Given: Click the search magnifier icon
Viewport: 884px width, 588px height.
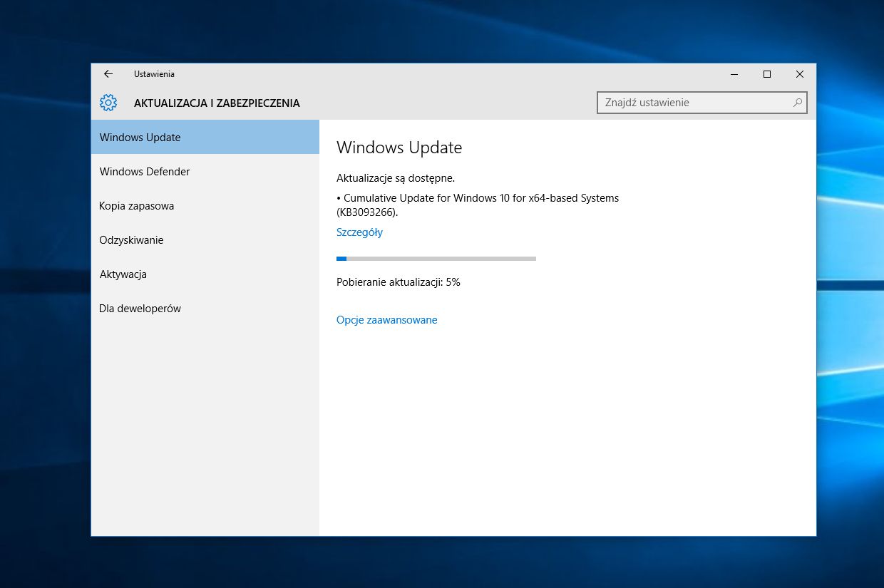Looking at the screenshot, I should pos(798,103).
